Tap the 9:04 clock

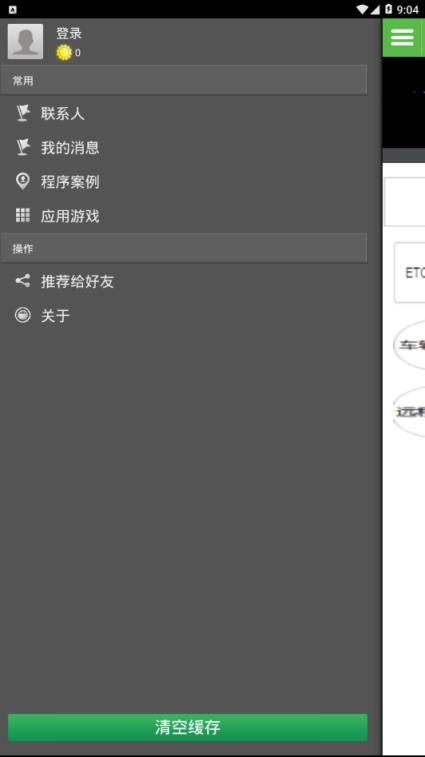[x=408, y=9]
